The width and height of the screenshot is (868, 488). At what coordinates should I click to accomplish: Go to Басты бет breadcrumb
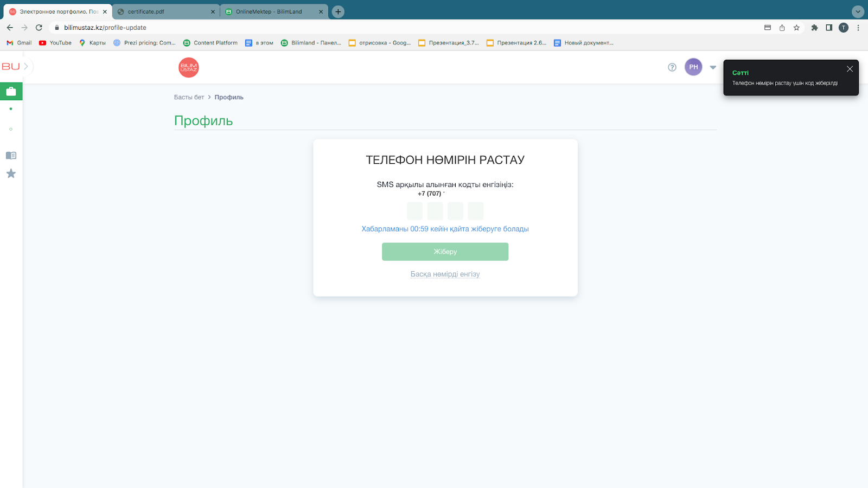(189, 98)
